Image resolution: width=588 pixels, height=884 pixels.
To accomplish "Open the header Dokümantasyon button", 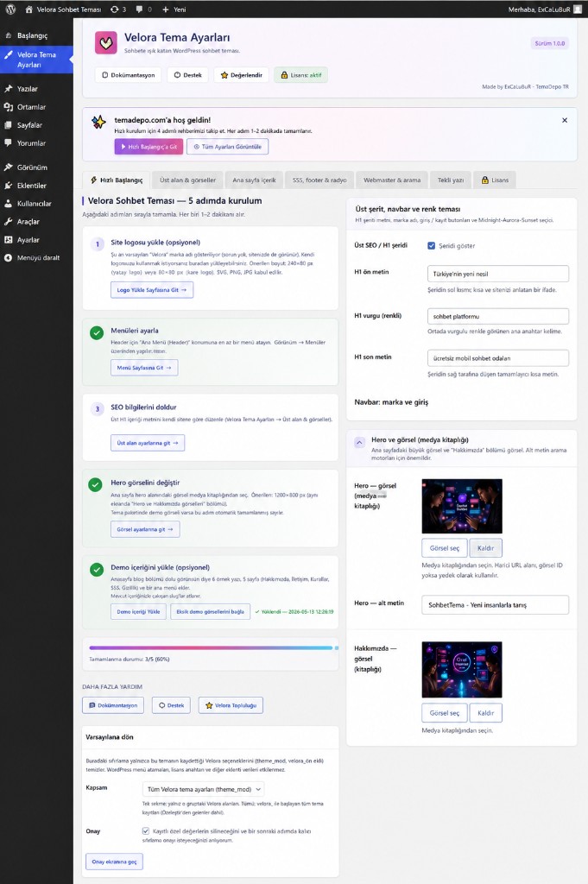I will [x=128, y=75].
